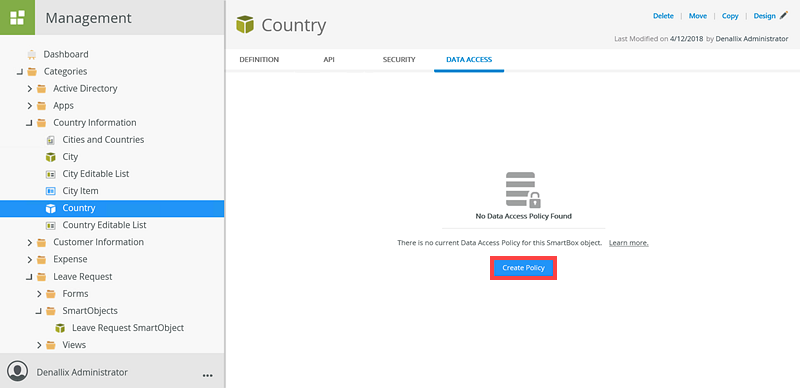Click the Country header cube icon
Viewport: 800px width, 388px height.
(245, 25)
